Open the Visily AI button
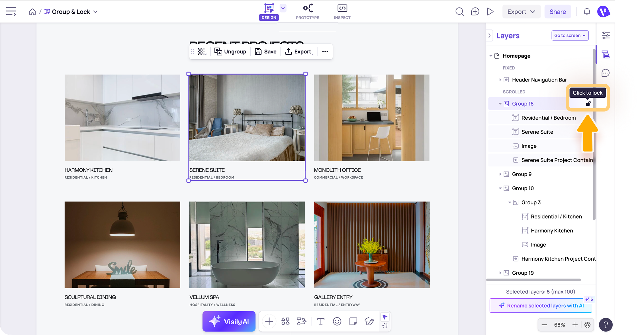Image resolution: width=644 pixels, height=335 pixels. pyautogui.click(x=229, y=322)
